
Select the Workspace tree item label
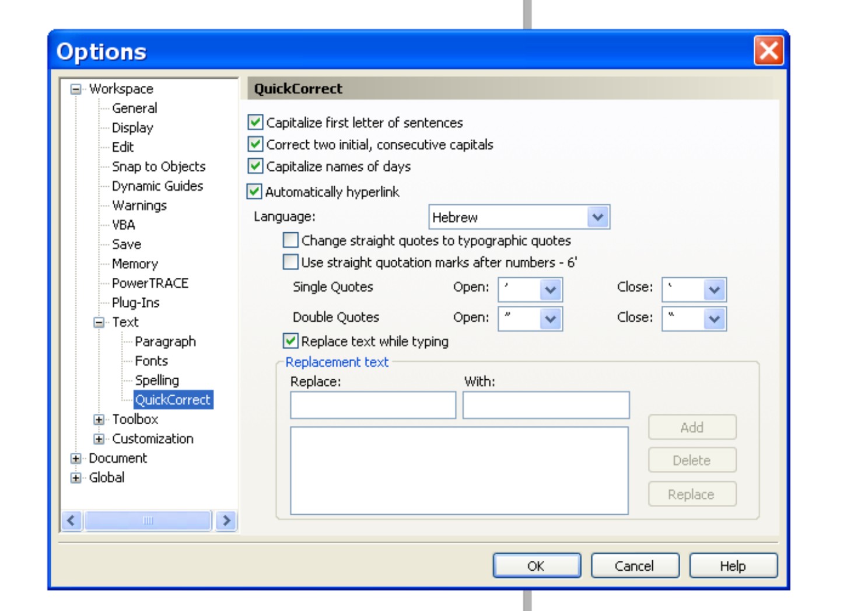tap(121, 89)
